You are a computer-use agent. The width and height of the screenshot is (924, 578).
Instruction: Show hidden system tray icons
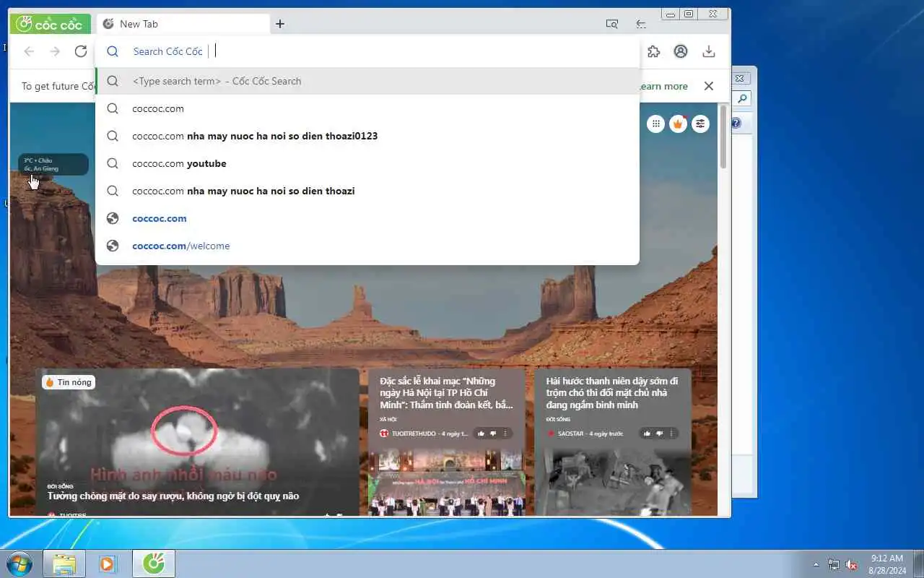(x=816, y=564)
